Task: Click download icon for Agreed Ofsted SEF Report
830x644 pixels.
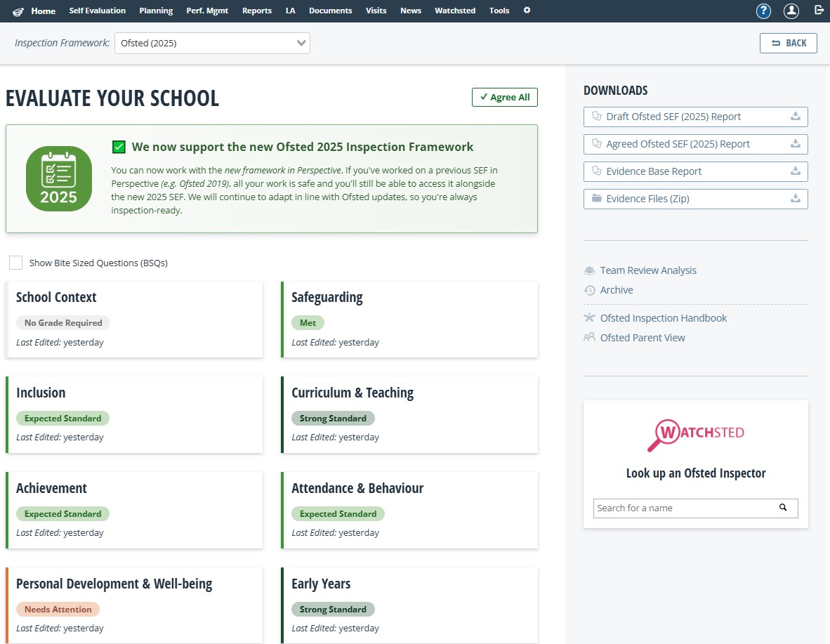Action: [795, 143]
